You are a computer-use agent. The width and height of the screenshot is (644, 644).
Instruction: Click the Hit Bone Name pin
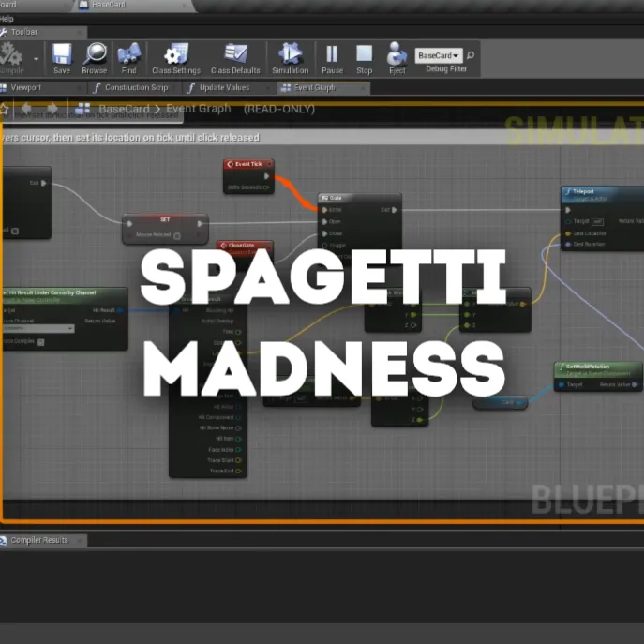(238, 428)
